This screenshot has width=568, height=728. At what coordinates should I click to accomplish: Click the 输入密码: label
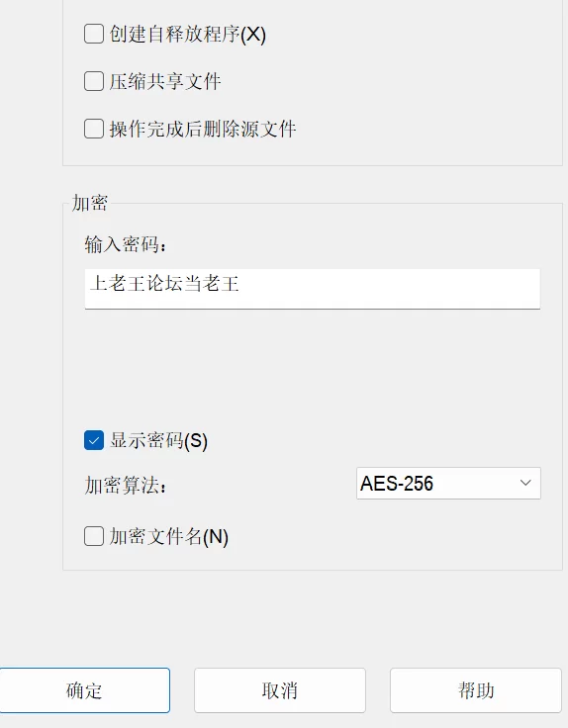click(x=125, y=244)
